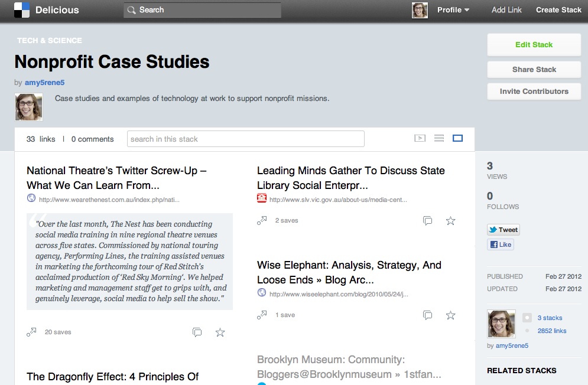Click comment icon on Wise Elephant link
The image size is (588, 385).
point(427,315)
